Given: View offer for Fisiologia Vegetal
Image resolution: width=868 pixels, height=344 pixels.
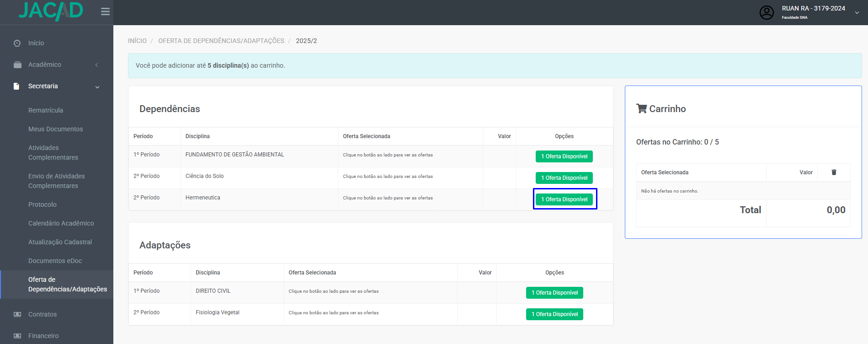Looking at the screenshot, I should pos(554,314).
